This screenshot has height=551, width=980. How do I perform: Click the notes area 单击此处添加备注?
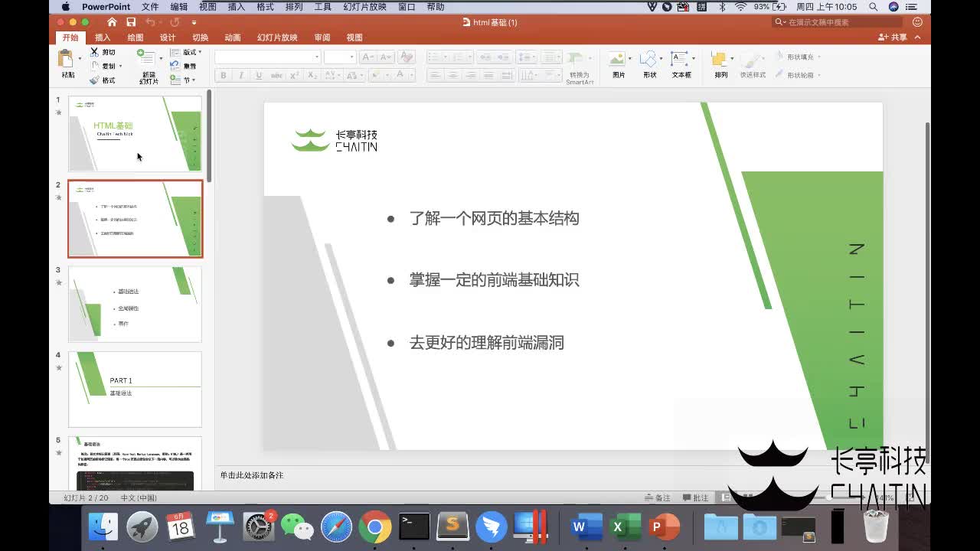[x=252, y=475]
